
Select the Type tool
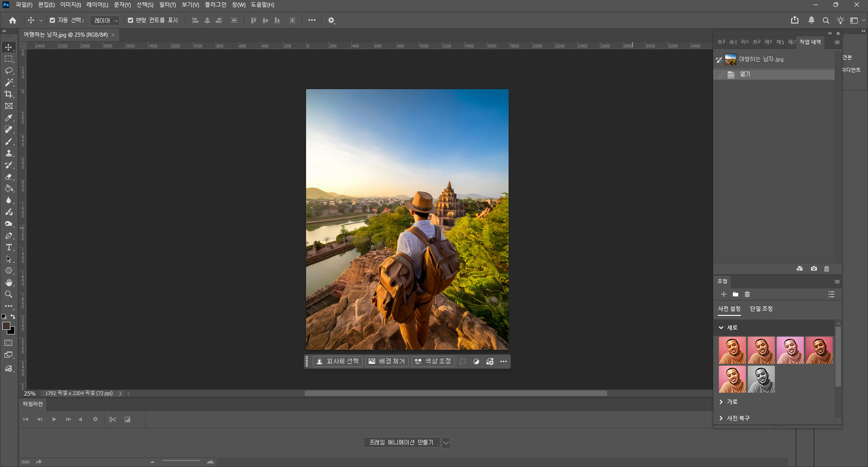coord(9,247)
